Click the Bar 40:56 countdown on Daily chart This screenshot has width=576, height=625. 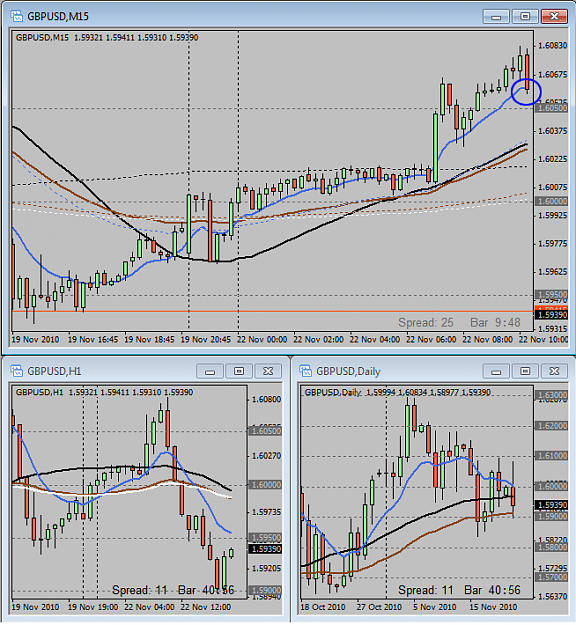[492, 590]
